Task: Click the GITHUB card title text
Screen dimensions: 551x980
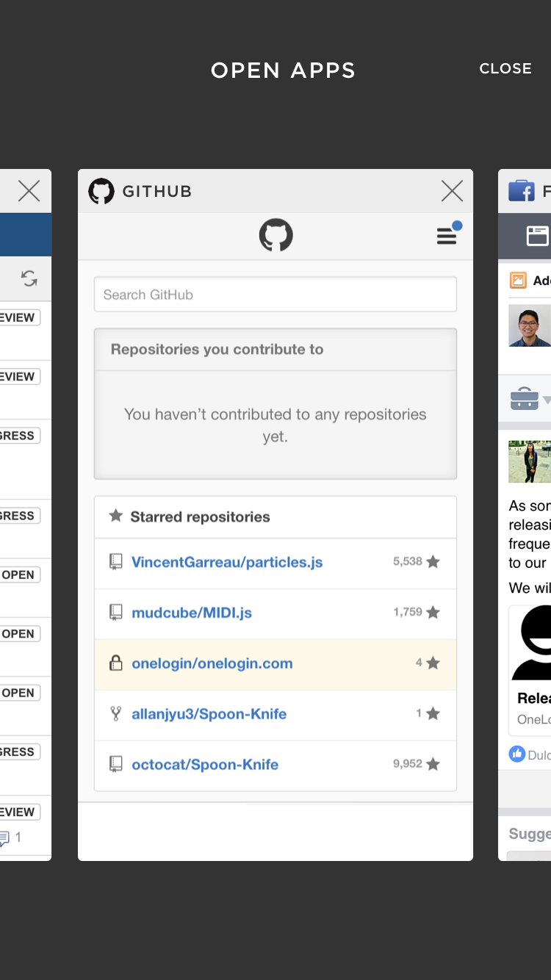Action: [156, 191]
